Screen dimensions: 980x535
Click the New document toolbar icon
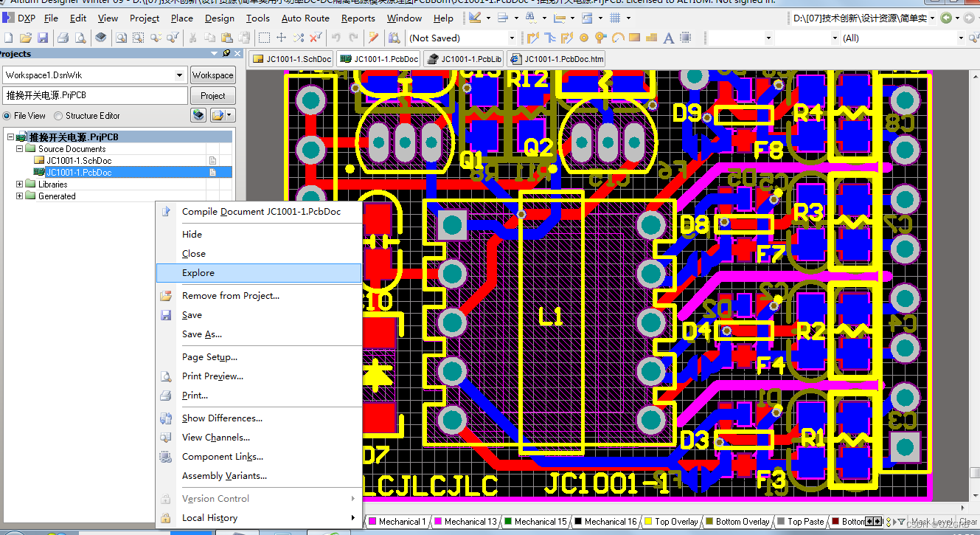(9, 38)
